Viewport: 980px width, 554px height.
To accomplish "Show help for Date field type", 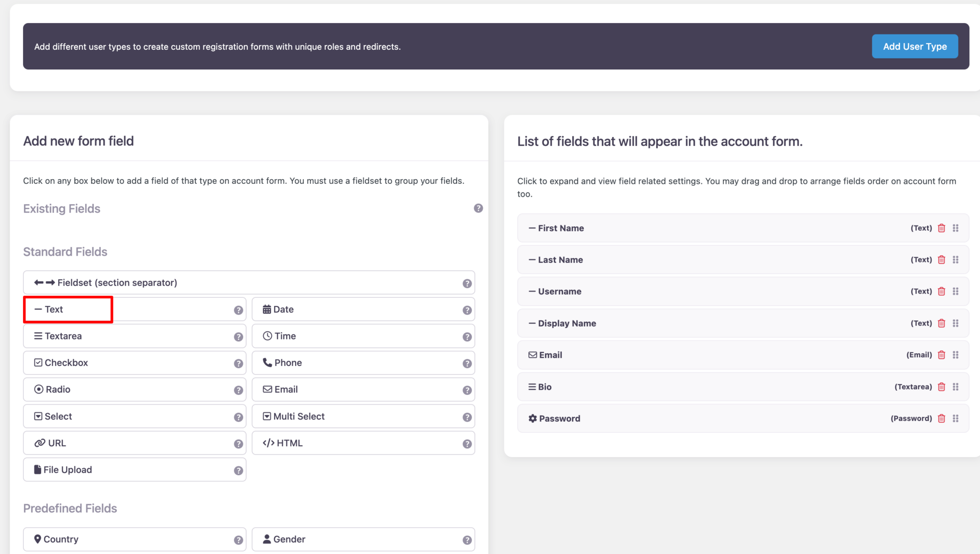I will (x=467, y=310).
